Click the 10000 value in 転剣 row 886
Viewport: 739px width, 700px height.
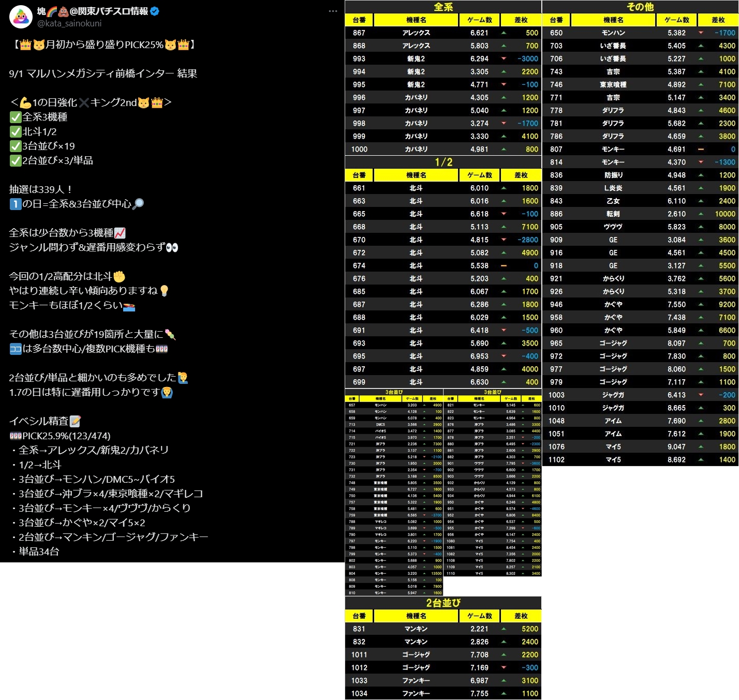pos(725,214)
